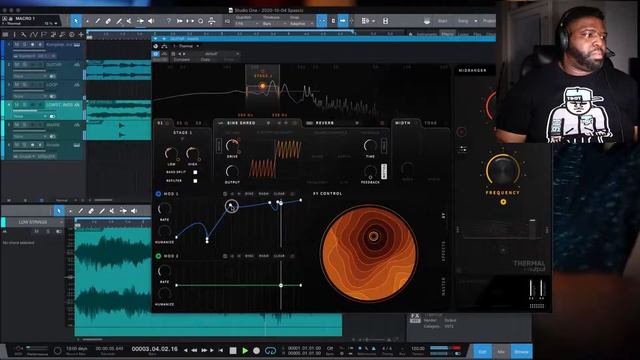Enable the BAND SPLIT checkbox
This screenshot has width=640, height=360.
195,172
